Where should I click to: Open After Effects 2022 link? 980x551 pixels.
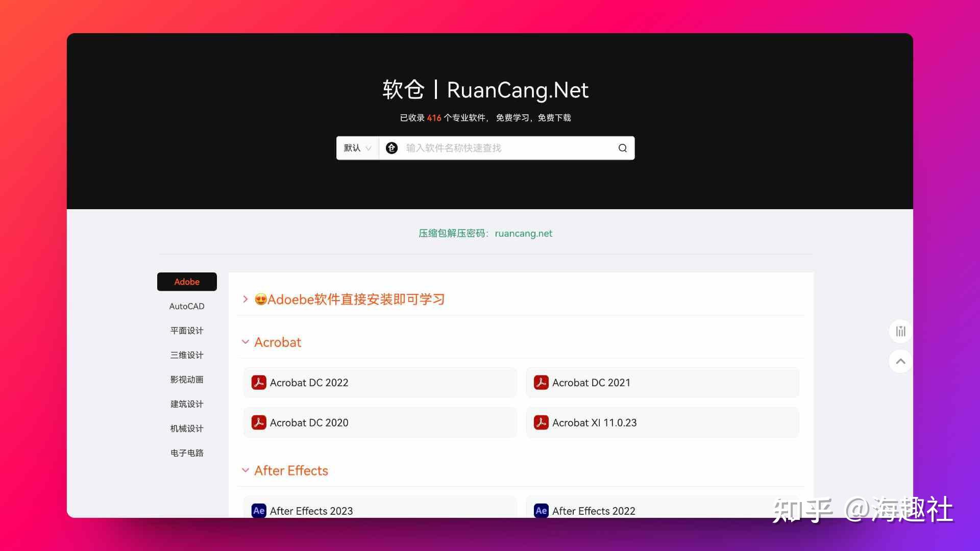tap(663, 507)
